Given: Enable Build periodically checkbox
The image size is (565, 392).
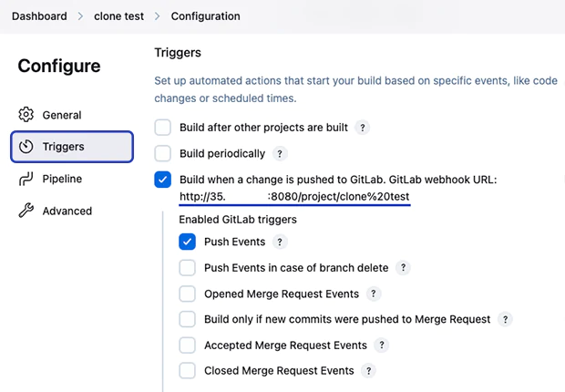Looking at the screenshot, I should [162, 154].
